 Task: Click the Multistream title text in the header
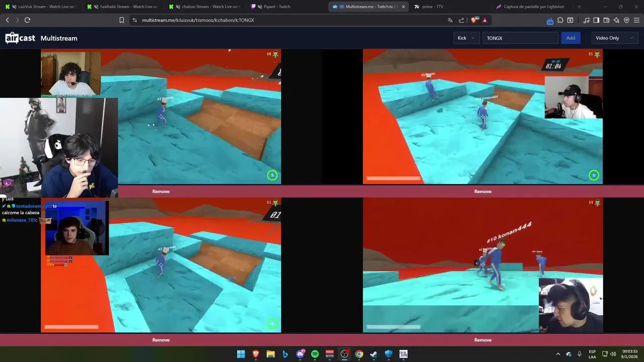[x=59, y=38]
